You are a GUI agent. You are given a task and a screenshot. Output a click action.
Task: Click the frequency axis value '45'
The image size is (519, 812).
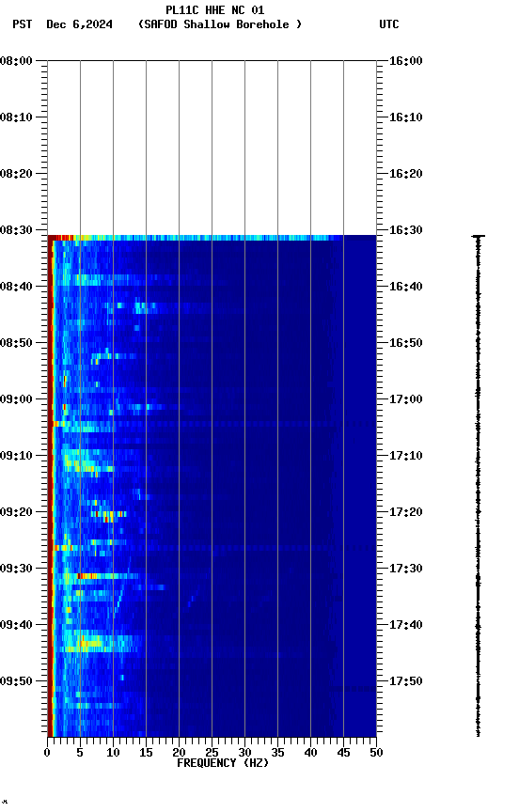[343, 753]
